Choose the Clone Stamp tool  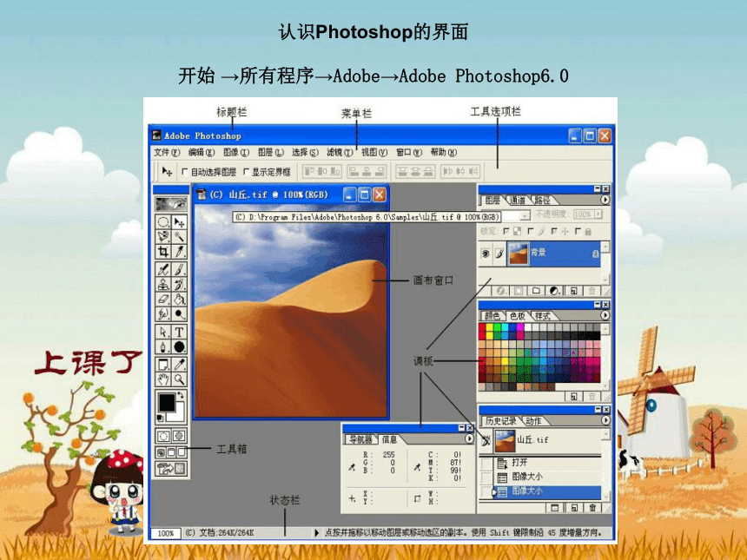coord(163,284)
